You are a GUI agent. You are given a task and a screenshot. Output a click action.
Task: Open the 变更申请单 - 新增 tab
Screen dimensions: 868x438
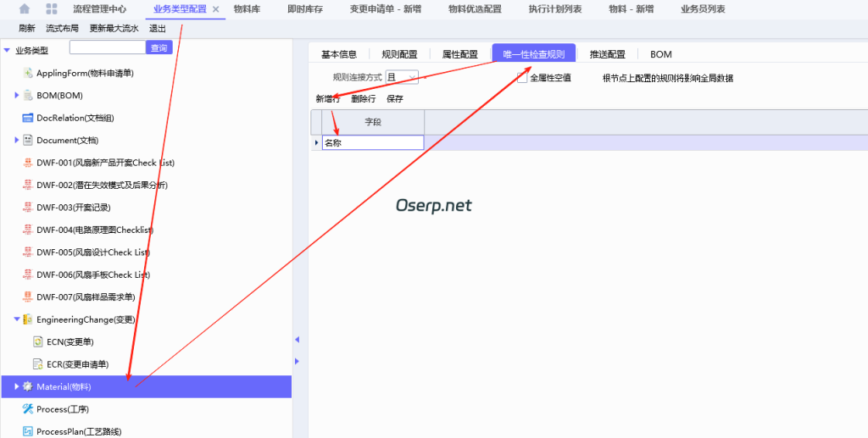pyautogui.click(x=386, y=8)
